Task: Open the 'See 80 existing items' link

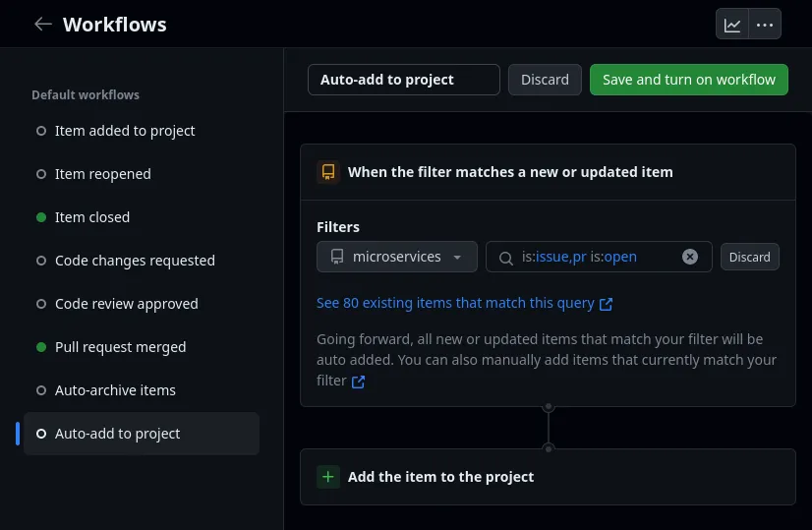Action: coord(455,304)
